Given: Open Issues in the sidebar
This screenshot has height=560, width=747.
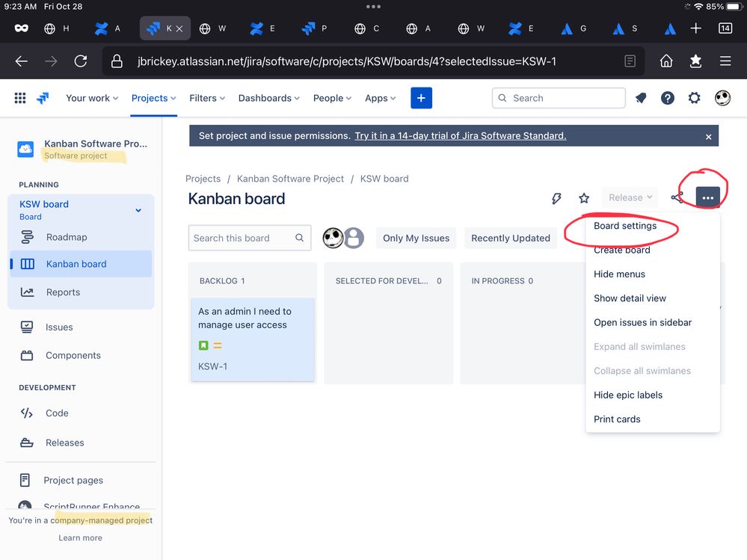Looking at the screenshot, I should click(x=81, y=327).
